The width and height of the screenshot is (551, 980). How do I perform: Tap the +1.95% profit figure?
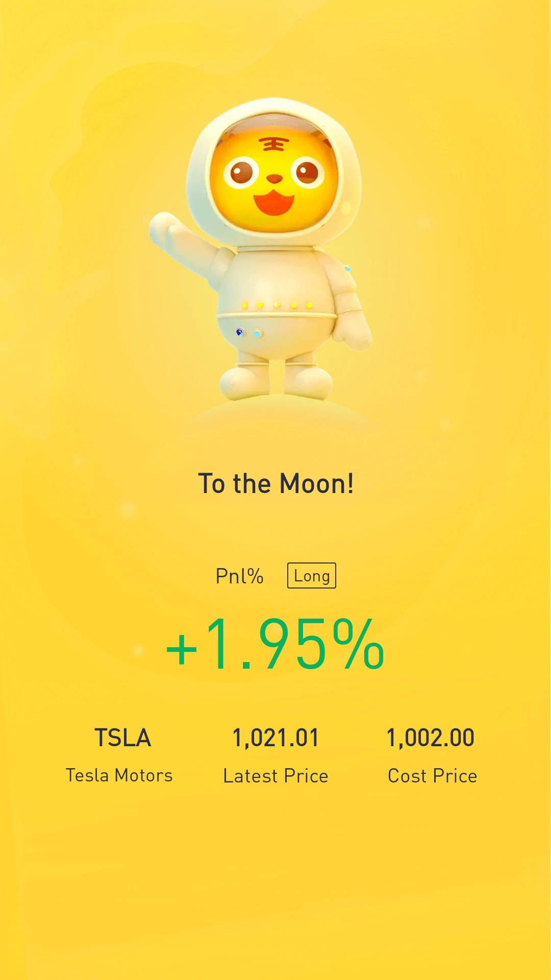[x=275, y=644]
